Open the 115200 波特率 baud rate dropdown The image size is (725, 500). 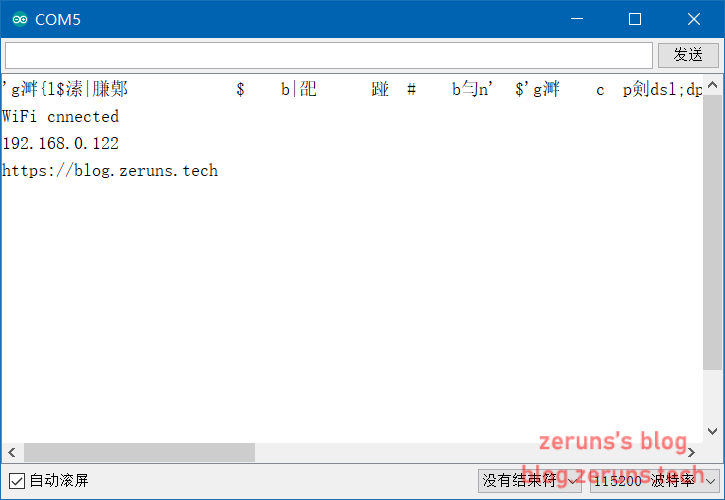tap(652, 481)
